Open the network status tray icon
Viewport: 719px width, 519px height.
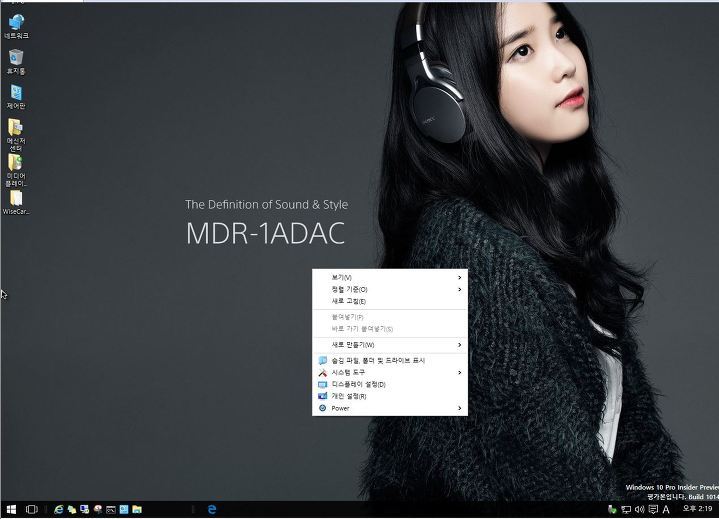[626, 509]
